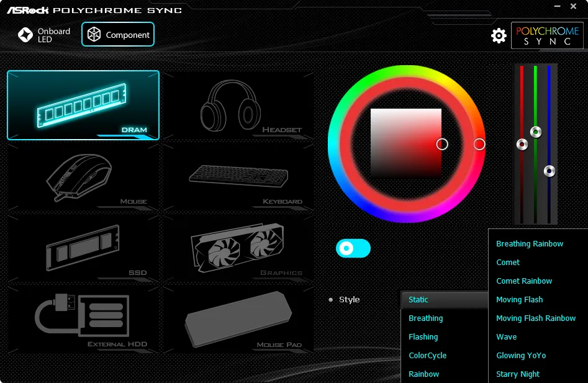588x383 pixels.
Task: Switch to the Onboard LED tab
Action: pyautogui.click(x=45, y=35)
